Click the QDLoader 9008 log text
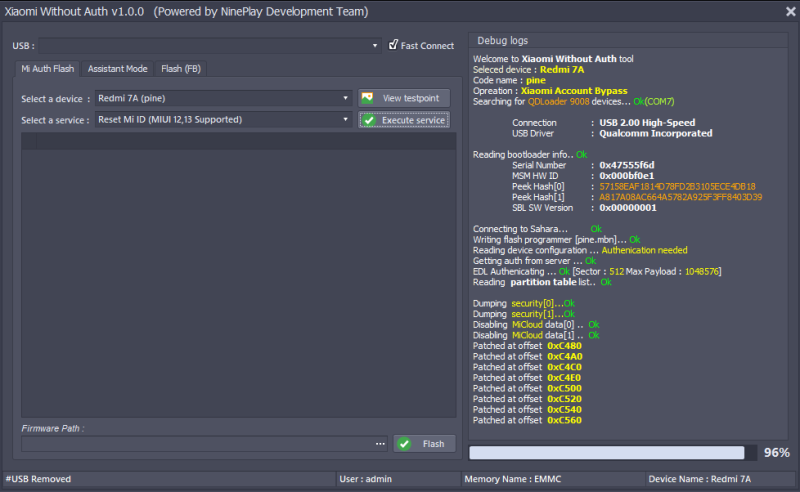This screenshot has width=800, height=492. [x=558, y=102]
